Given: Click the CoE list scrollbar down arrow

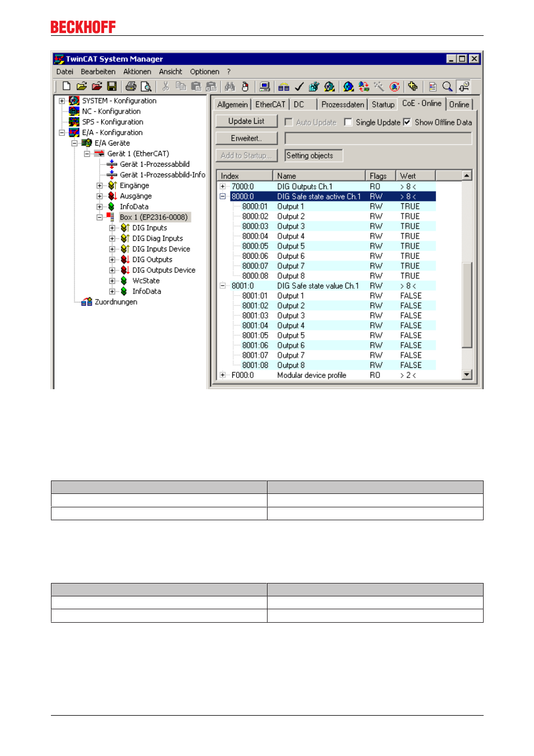Looking at the screenshot, I should [467, 375].
